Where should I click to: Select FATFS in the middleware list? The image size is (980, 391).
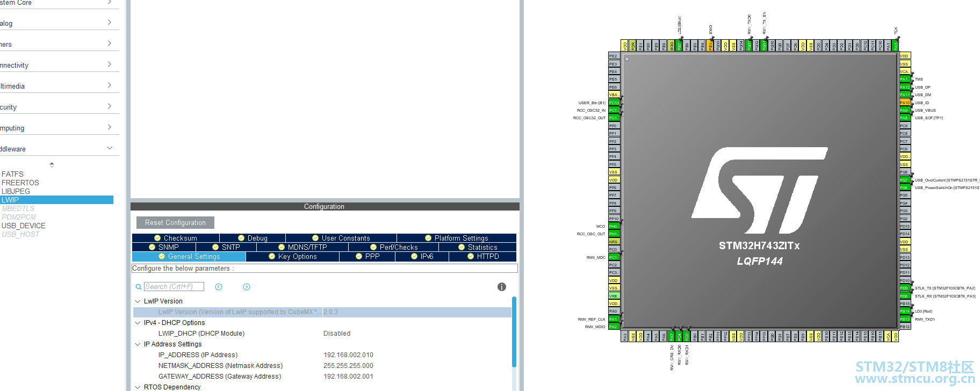[x=13, y=174]
